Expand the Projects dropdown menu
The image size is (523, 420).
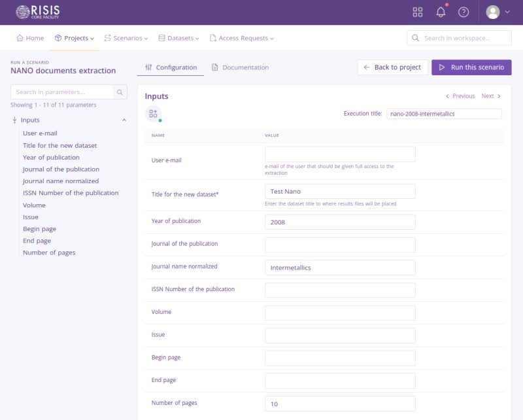[x=75, y=38]
